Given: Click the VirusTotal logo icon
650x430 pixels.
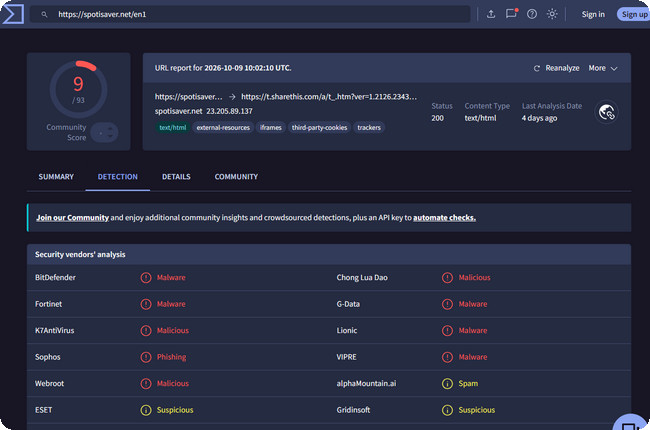Looking at the screenshot, I should pos(13,14).
